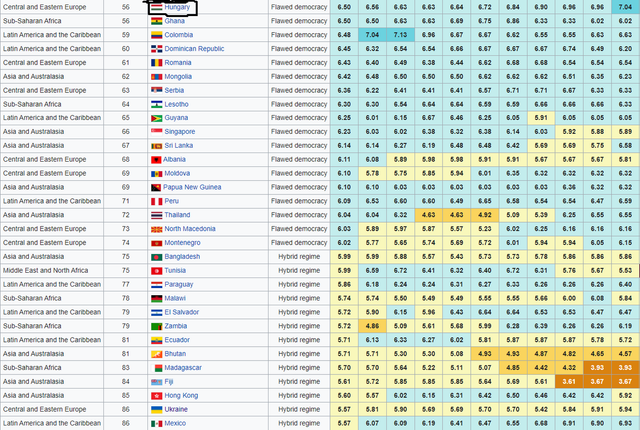Image resolution: width=640 pixels, height=430 pixels.
Task: Follow the Guyana link
Action: (x=176, y=117)
